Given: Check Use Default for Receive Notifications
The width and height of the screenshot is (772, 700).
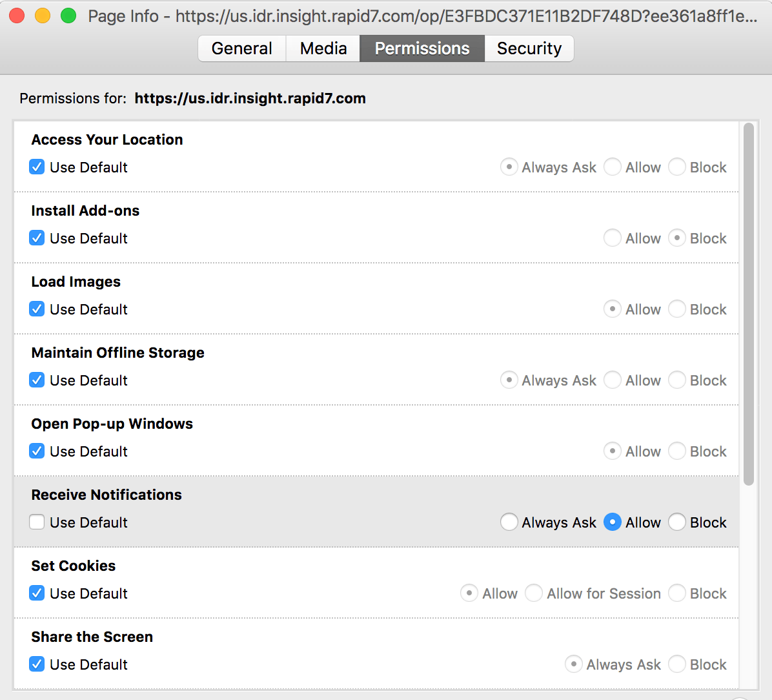Looking at the screenshot, I should click(x=37, y=522).
